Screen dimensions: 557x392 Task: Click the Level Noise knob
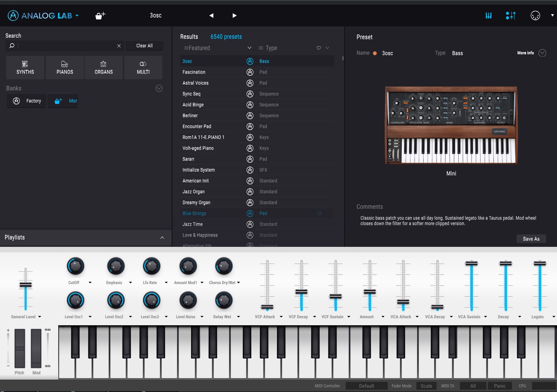pyautogui.click(x=188, y=300)
